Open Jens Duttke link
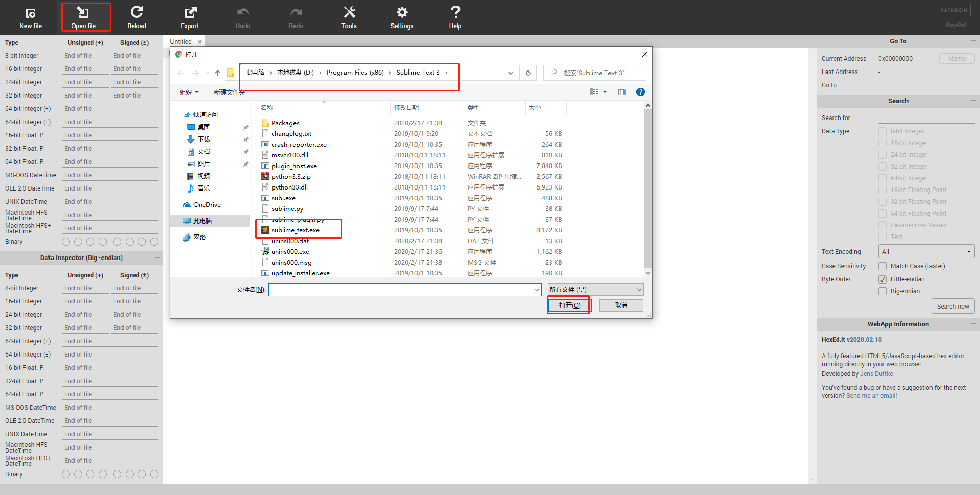The image size is (980, 495). pos(876,374)
